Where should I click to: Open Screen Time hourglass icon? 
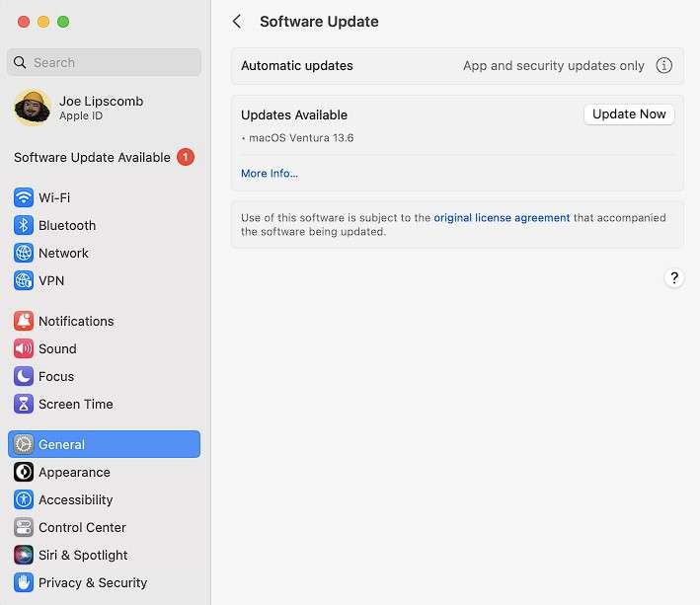24,404
